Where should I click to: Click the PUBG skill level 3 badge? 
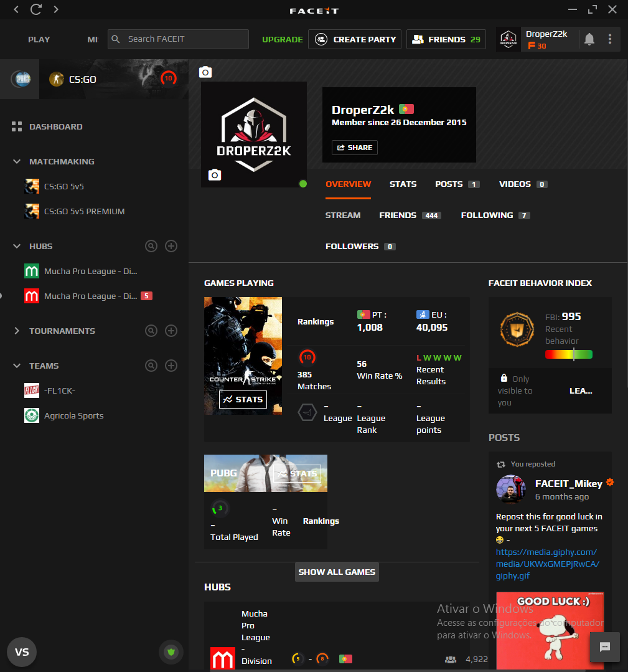tap(220, 508)
